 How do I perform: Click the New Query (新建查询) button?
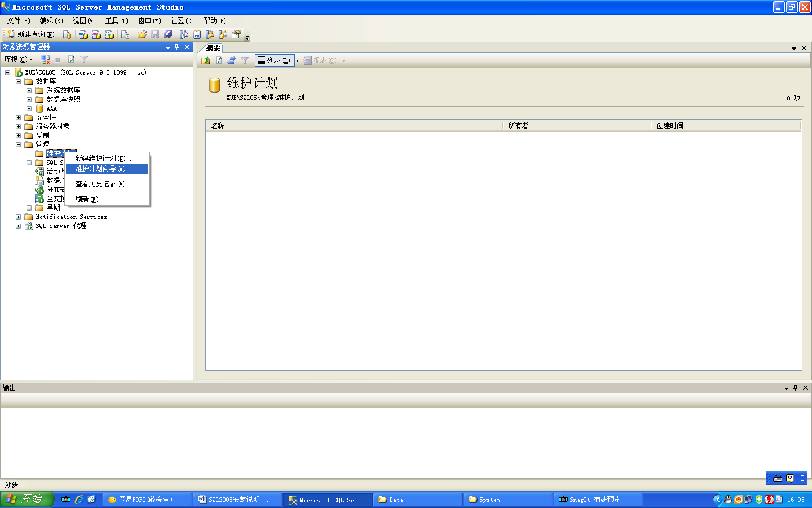tap(30, 34)
